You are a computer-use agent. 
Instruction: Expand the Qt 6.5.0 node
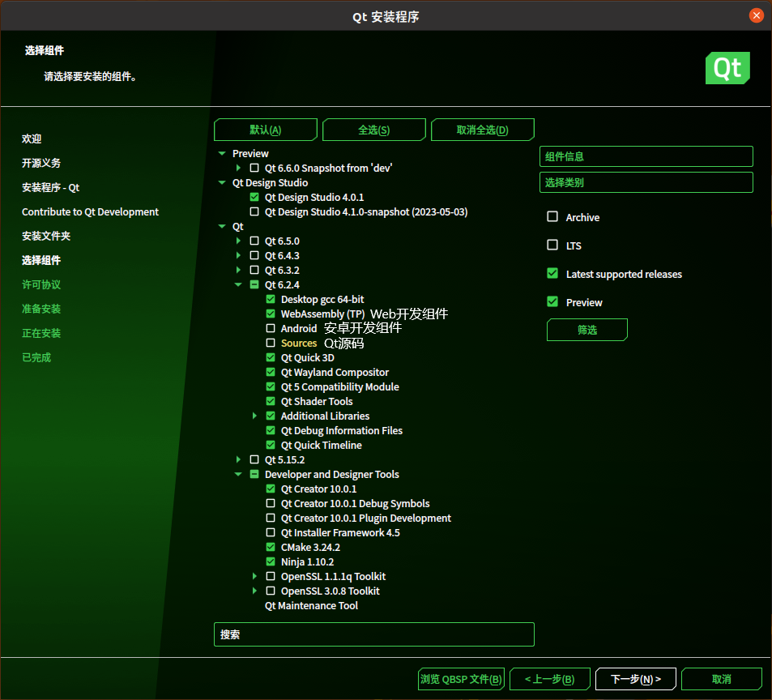pyautogui.click(x=238, y=241)
